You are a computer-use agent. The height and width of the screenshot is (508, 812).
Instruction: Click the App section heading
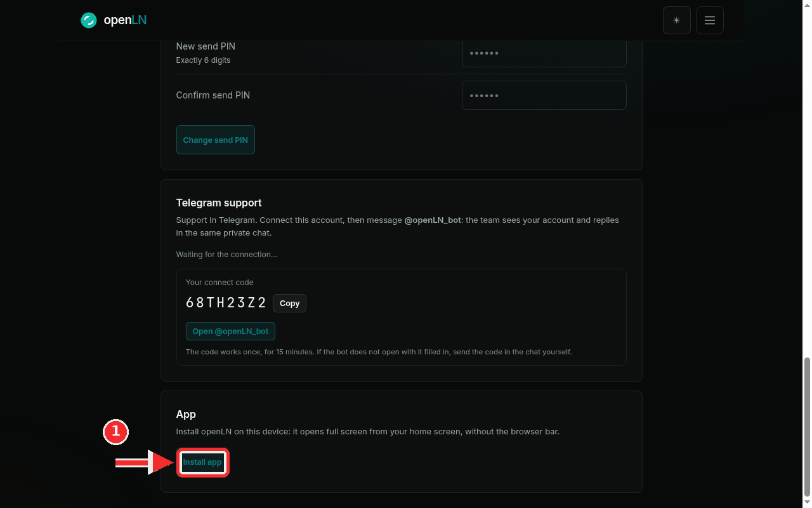pyautogui.click(x=186, y=414)
